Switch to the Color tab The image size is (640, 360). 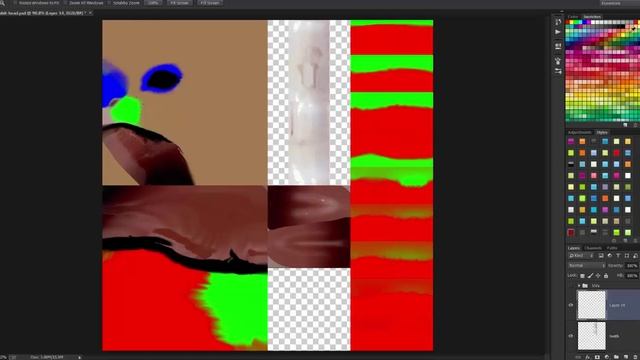pos(573,17)
